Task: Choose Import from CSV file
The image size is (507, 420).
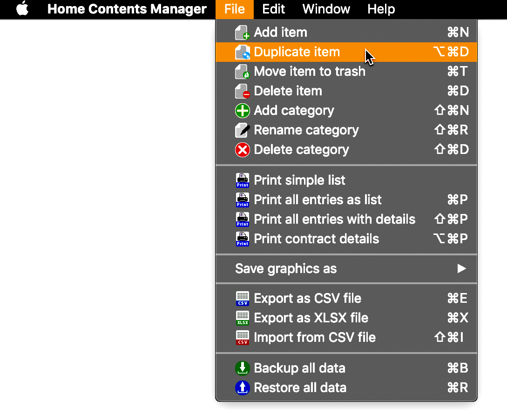Action: [x=346, y=337]
